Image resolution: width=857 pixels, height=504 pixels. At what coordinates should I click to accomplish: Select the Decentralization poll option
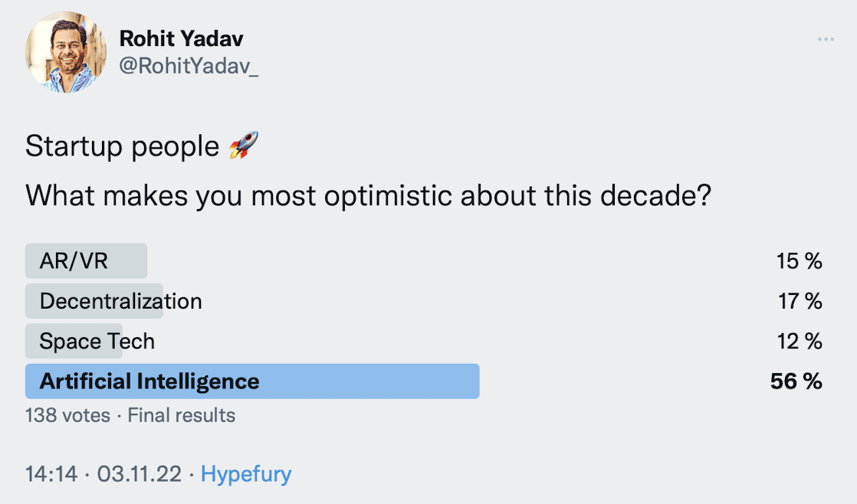120,301
